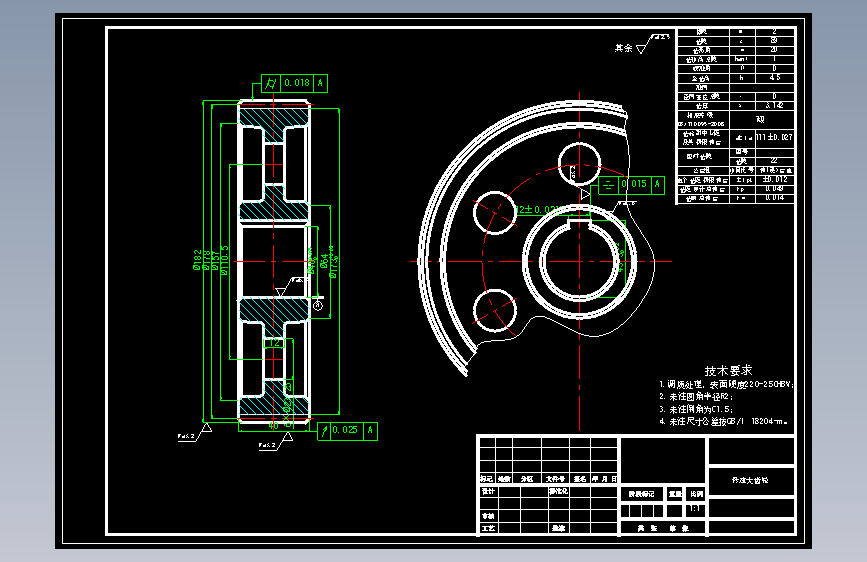
Task: Click the 4.5 value in parameter table
Action: click(775, 78)
